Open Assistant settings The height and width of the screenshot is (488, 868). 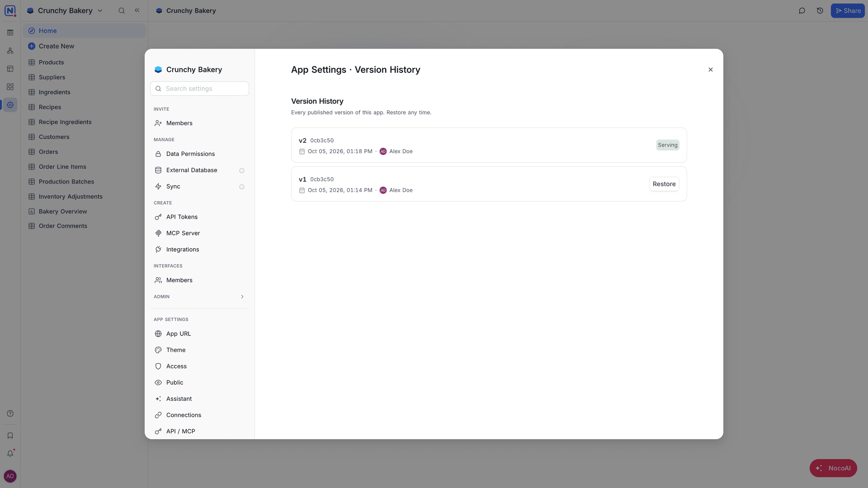point(199,399)
